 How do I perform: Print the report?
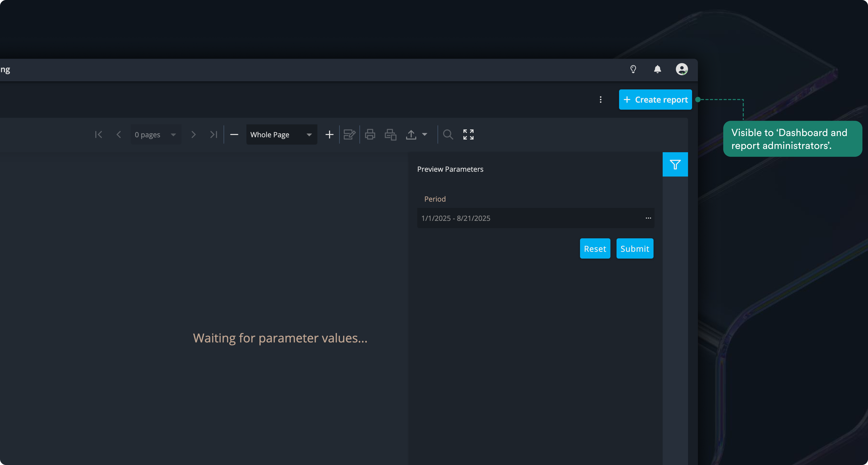click(370, 135)
